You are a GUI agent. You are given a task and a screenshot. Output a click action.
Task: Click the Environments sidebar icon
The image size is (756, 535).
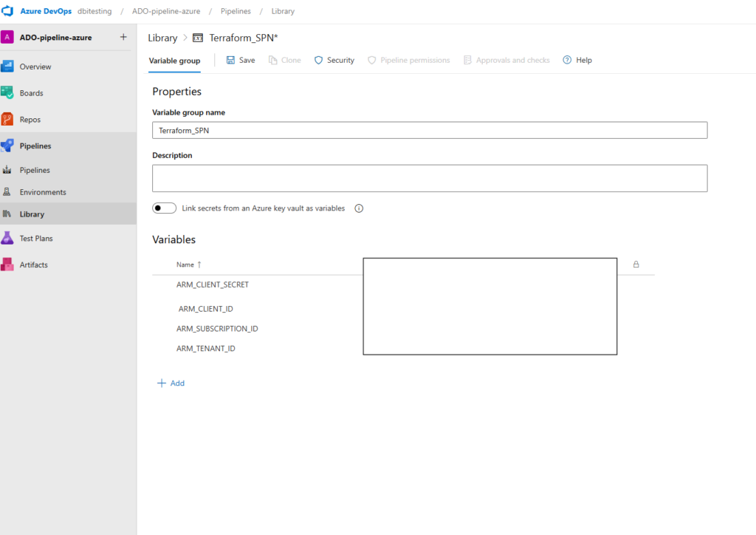[x=7, y=192]
